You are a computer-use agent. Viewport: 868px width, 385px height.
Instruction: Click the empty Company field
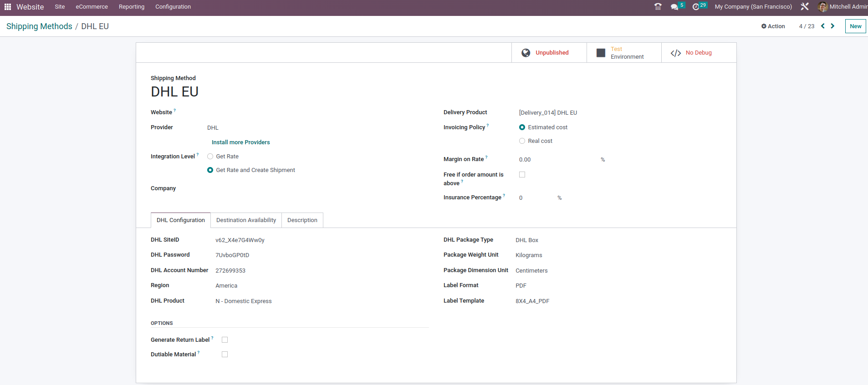point(317,188)
